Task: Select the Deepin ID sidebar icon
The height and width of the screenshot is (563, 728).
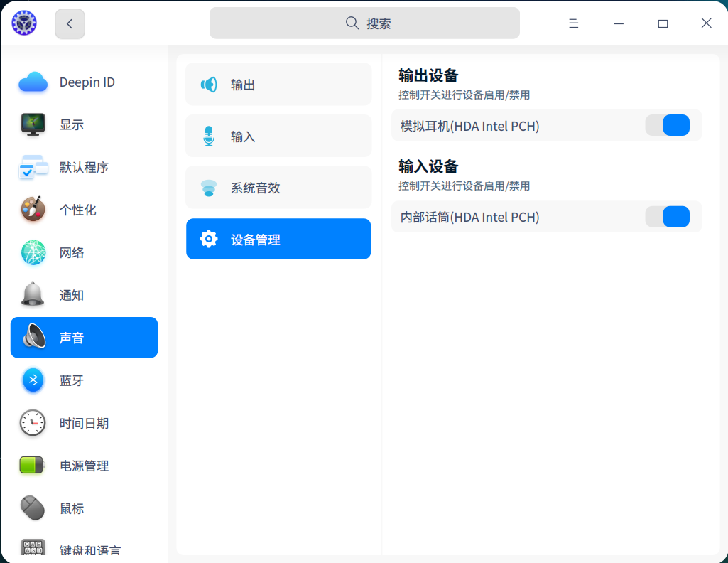Action: tap(33, 82)
